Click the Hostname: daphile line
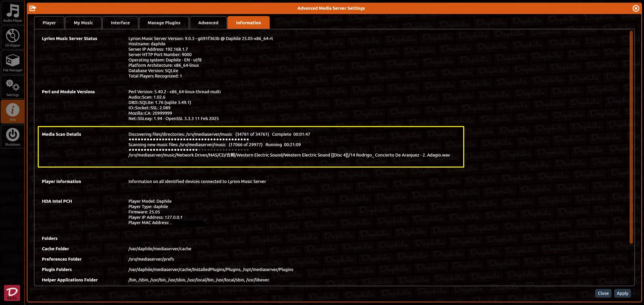 pos(147,44)
